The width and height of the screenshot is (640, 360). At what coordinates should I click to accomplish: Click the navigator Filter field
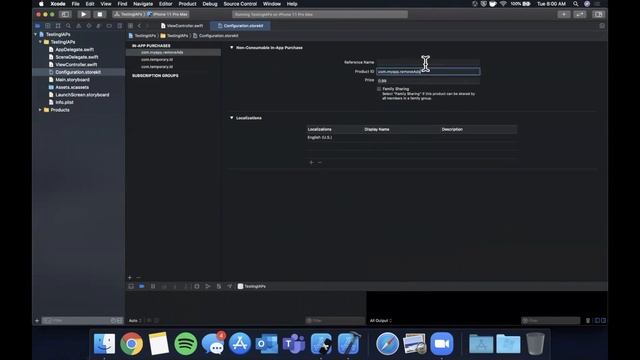78,321
